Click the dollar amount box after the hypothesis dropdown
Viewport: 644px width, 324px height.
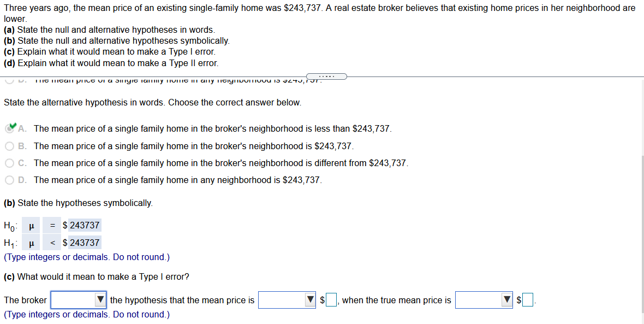click(x=331, y=299)
